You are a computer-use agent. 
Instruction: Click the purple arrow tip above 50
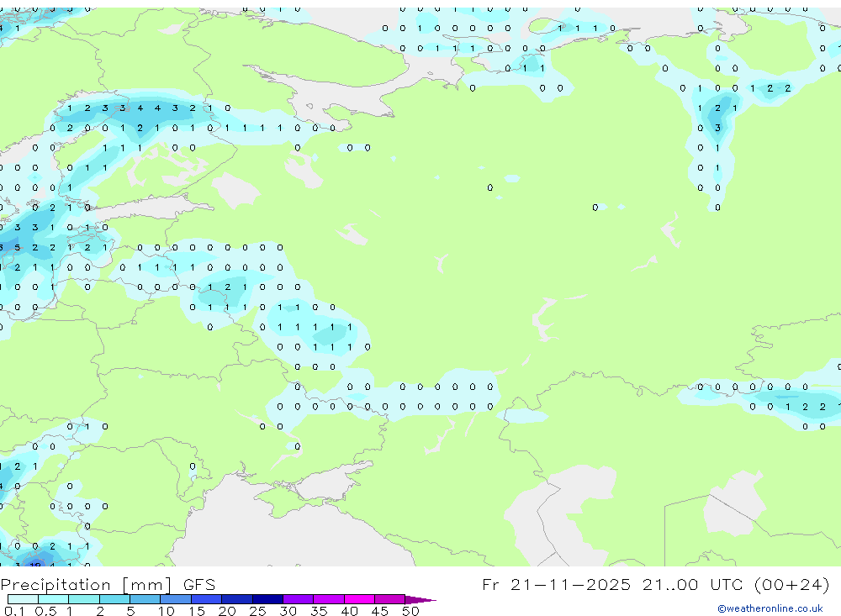pos(420,600)
